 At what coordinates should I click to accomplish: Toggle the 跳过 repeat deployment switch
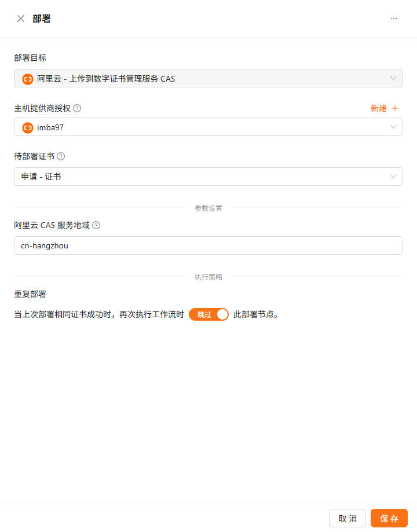[x=209, y=314]
